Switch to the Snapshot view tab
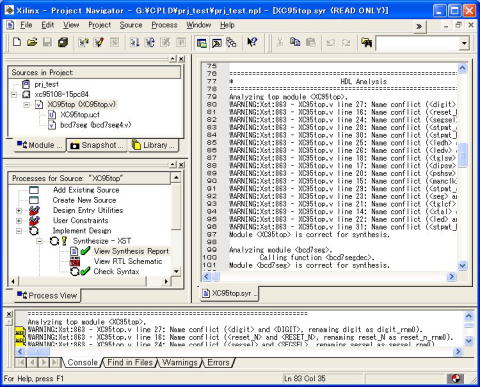This screenshot has width=480, height=387. [x=97, y=145]
